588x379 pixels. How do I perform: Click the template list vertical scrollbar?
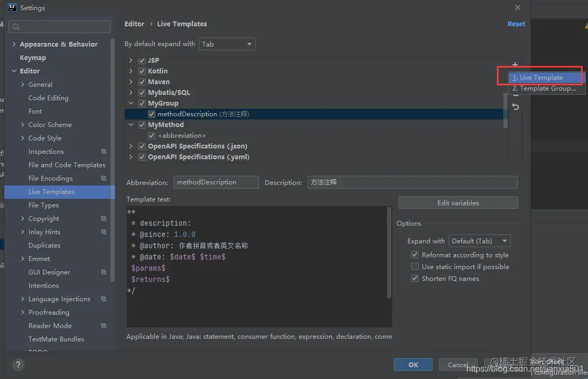[x=505, y=110]
